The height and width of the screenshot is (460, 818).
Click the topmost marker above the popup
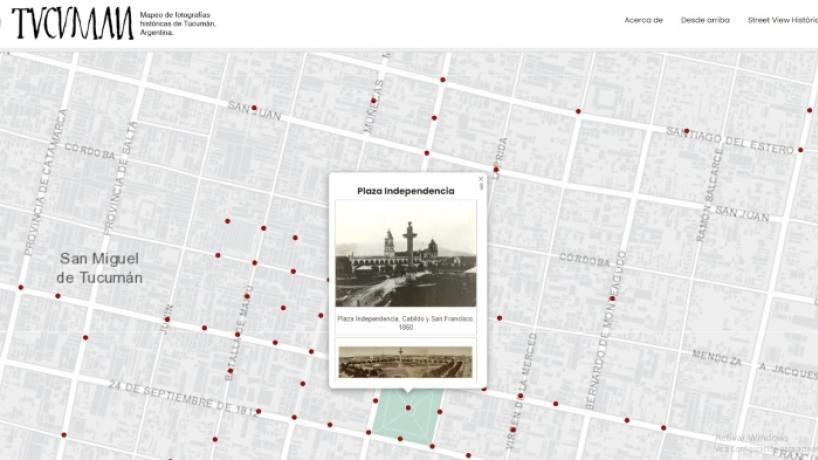click(442, 80)
